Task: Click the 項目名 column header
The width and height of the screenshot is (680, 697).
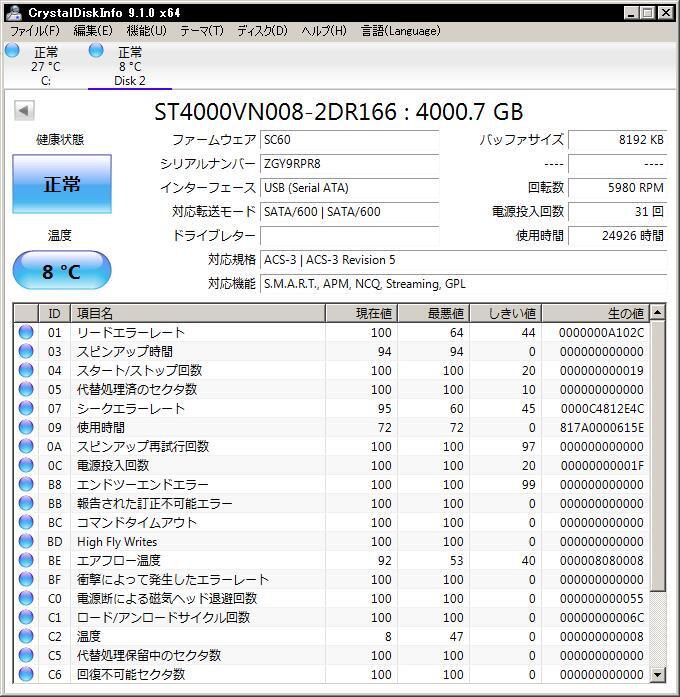Action: click(x=198, y=313)
